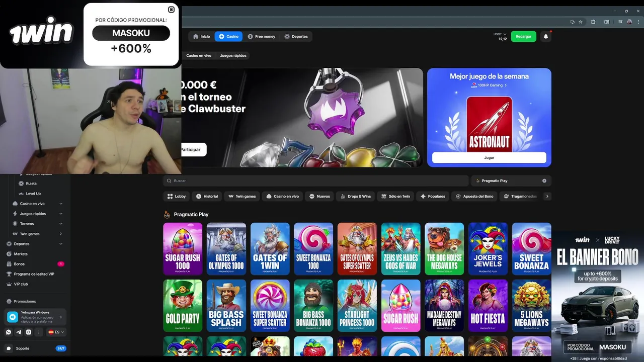The height and width of the screenshot is (362, 644).
Task: Open 5 Lions Megaways game
Action: (532, 306)
